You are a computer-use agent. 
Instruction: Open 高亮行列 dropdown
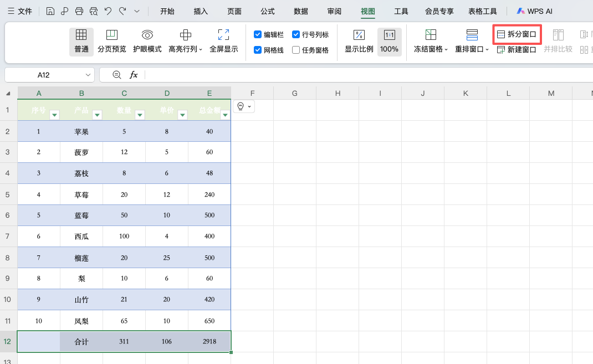(185, 42)
